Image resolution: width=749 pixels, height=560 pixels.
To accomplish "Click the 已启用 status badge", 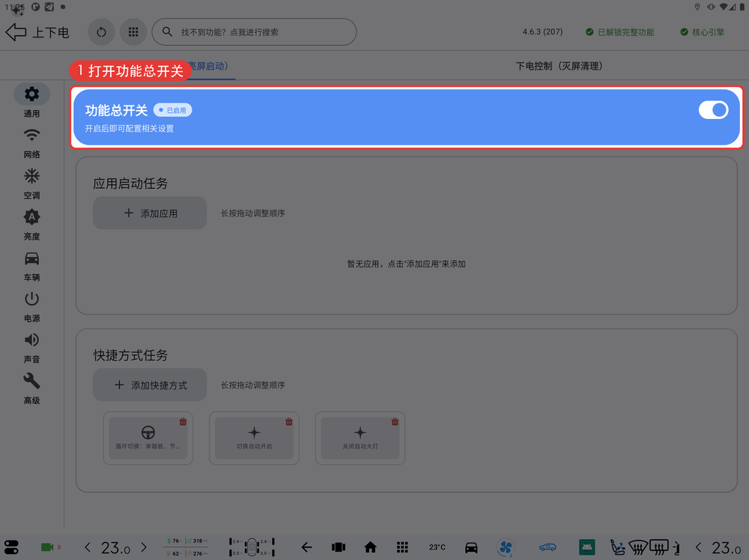I will point(173,110).
